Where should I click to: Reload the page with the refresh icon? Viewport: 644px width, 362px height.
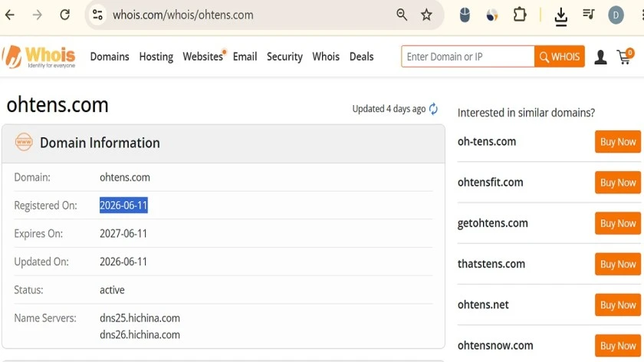65,15
